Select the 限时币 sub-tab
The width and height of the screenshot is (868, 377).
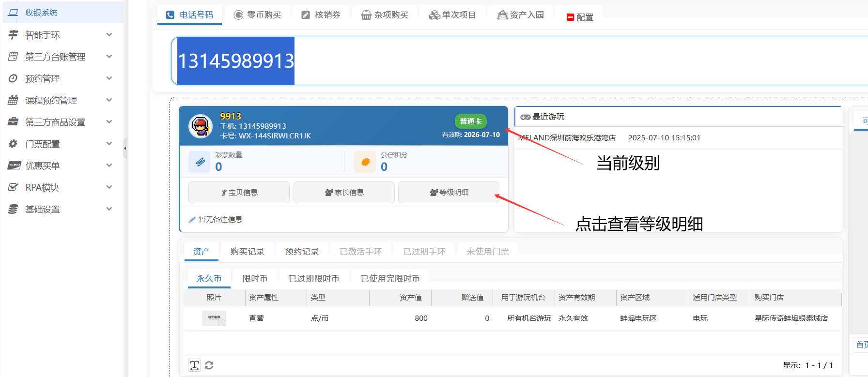[x=255, y=279]
